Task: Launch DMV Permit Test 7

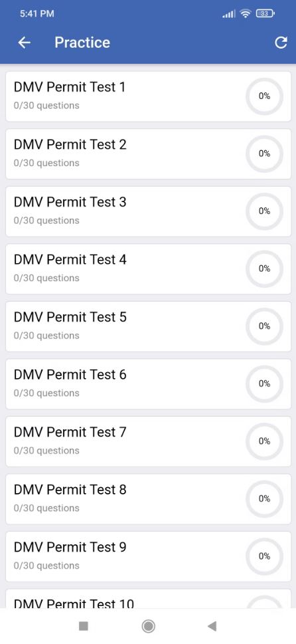Action: click(x=148, y=441)
